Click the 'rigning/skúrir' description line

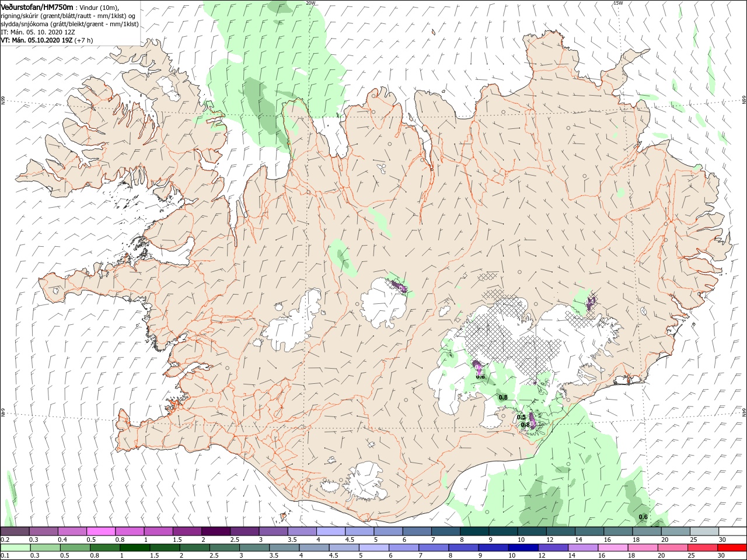(x=69, y=15)
